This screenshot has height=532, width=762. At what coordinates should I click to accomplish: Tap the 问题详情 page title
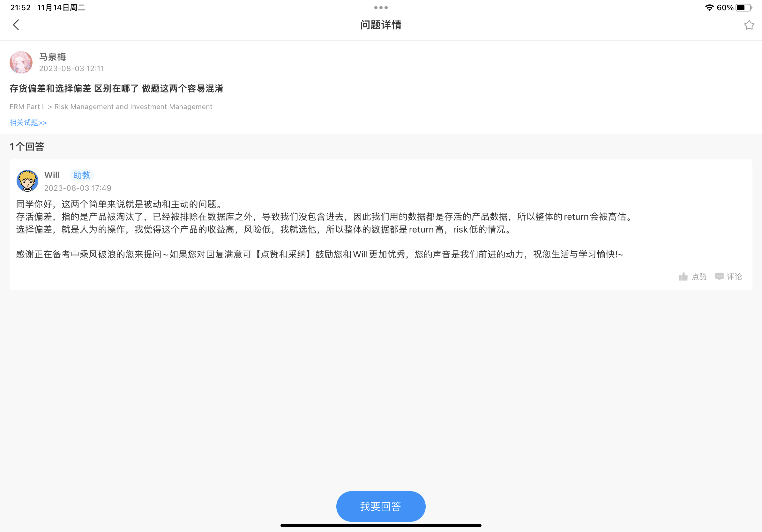pyautogui.click(x=381, y=25)
